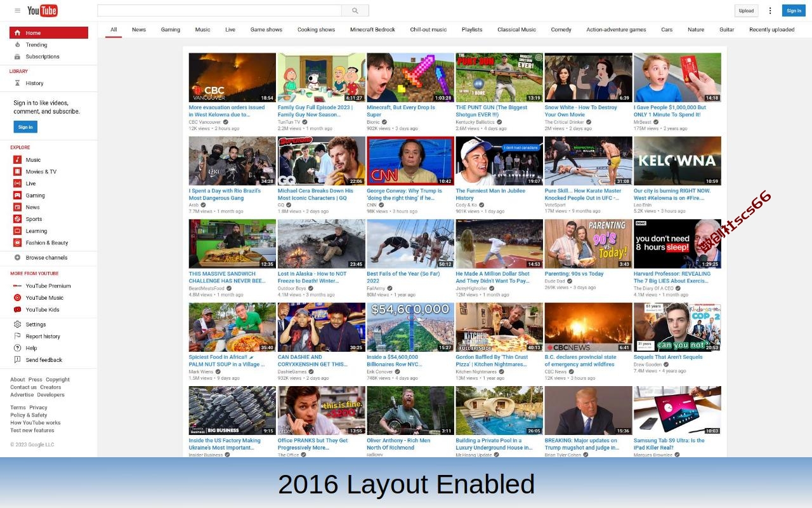Click the Subscriptions icon in sidebar
Viewport: 812px width, 508px height.
tap(18, 57)
